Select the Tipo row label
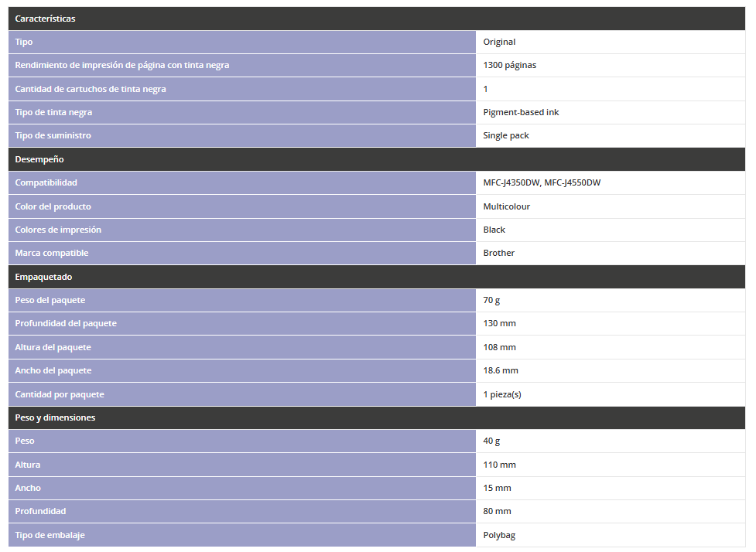Image resolution: width=756 pixels, height=552 pixels. tap(24, 42)
